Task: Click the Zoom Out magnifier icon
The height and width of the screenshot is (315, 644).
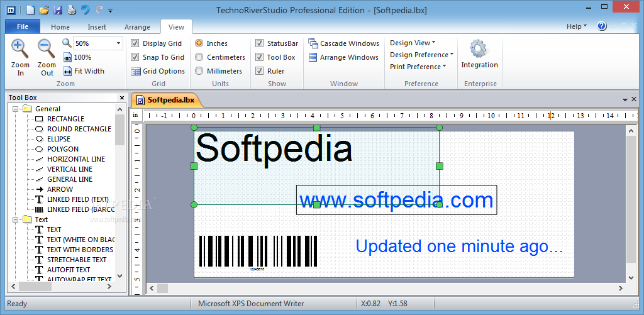Action: 47,48
